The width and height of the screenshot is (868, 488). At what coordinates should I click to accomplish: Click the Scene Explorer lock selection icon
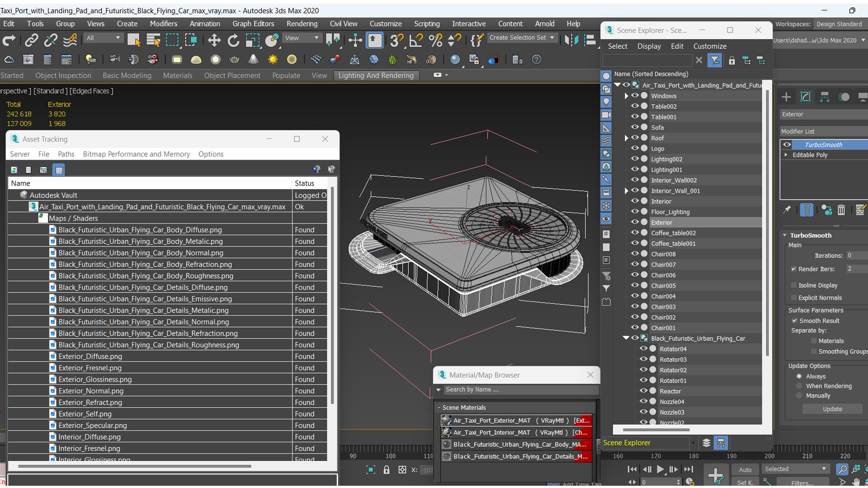[x=731, y=61]
